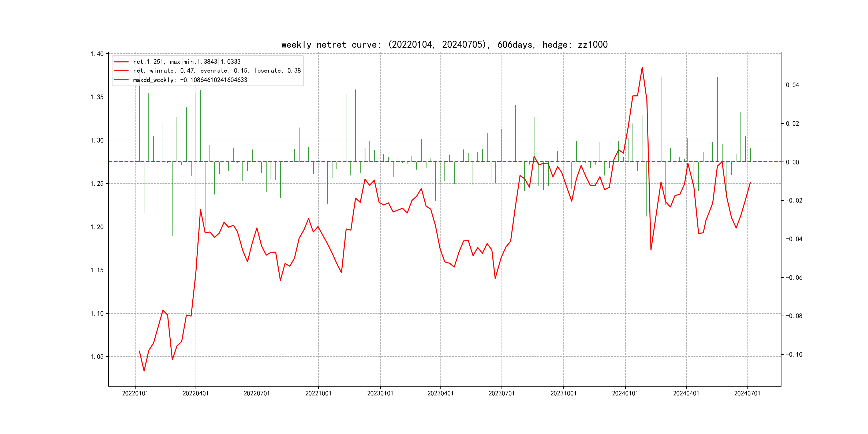This screenshot has width=868, height=434.
Task: Click the 0.00 right y-axis label
Action: click(x=792, y=162)
